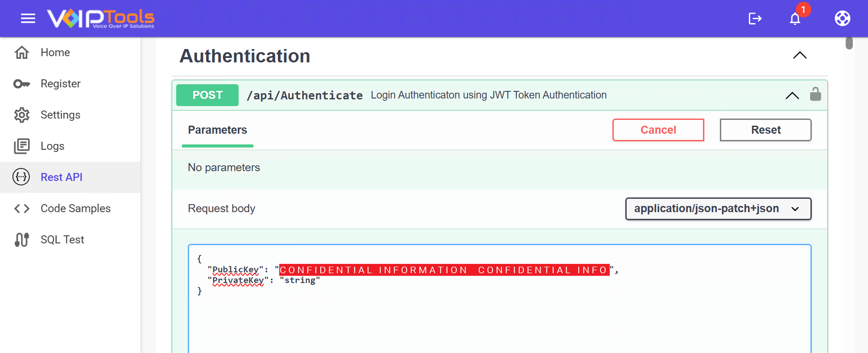The image size is (868, 353).
Task: Click the logout icon in header
Action: point(755,18)
